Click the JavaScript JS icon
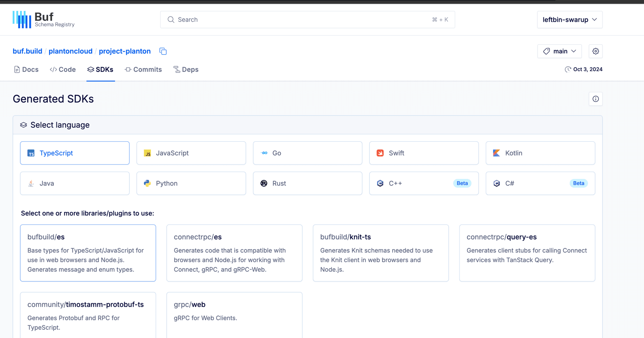Screen dimensions: 644x338 (x=148, y=153)
